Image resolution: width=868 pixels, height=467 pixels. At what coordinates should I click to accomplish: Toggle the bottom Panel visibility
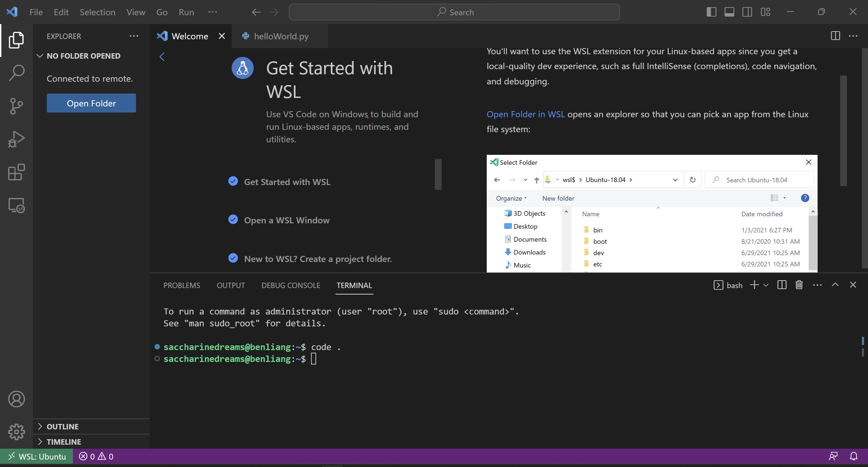tap(729, 12)
